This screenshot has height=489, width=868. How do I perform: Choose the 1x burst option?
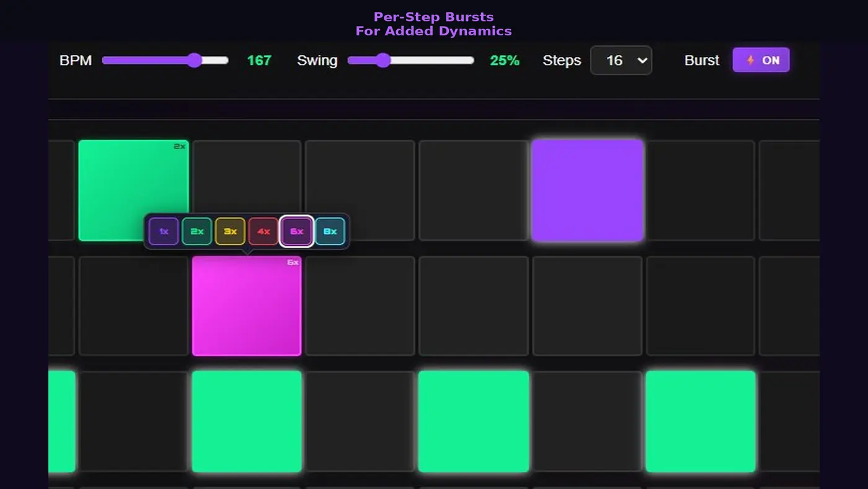click(164, 231)
